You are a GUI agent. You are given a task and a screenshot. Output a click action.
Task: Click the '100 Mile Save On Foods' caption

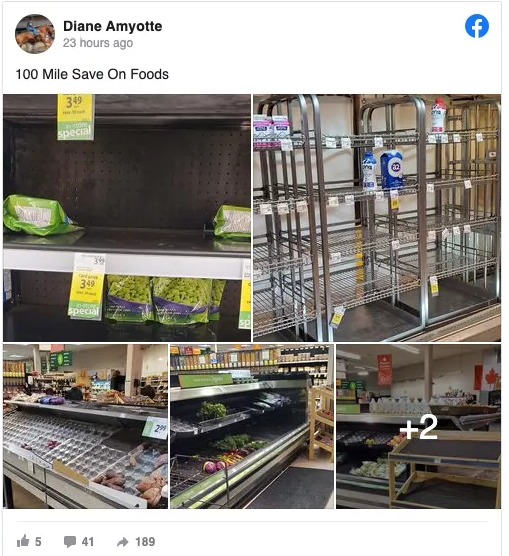(92, 74)
